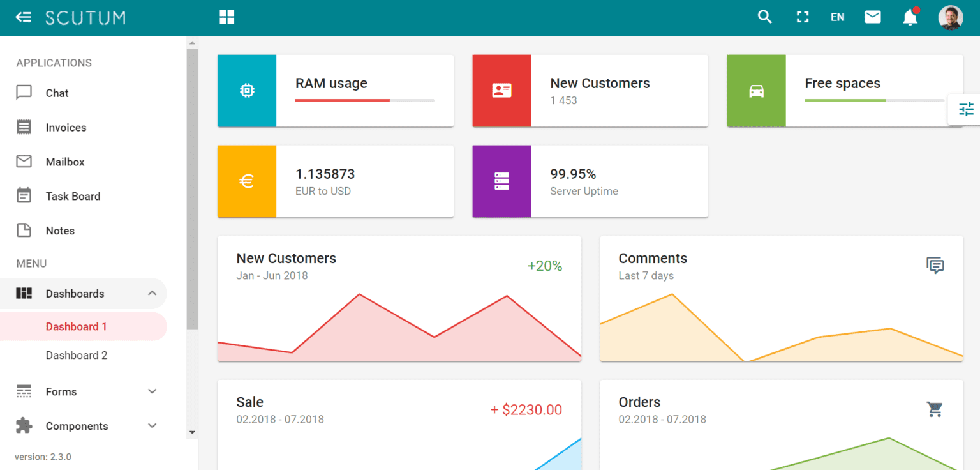The height and width of the screenshot is (470, 980).
Task: Collapse the sidebar using the arrow icon
Action: click(23, 17)
